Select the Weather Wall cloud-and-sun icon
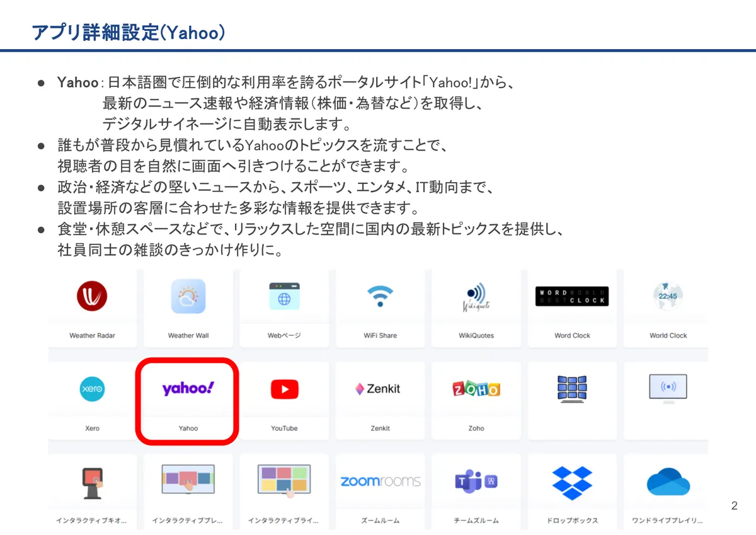The height and width of the screenshot is (535, 756). pos(188,296)
